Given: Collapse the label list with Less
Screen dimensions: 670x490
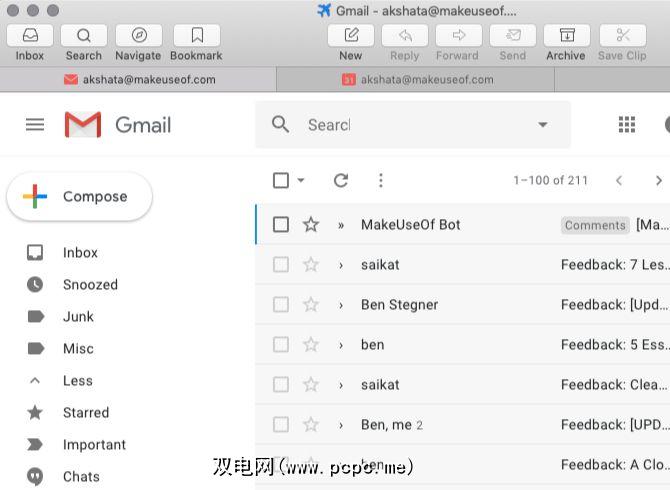Looking at the screenshot, I should 77,381.
